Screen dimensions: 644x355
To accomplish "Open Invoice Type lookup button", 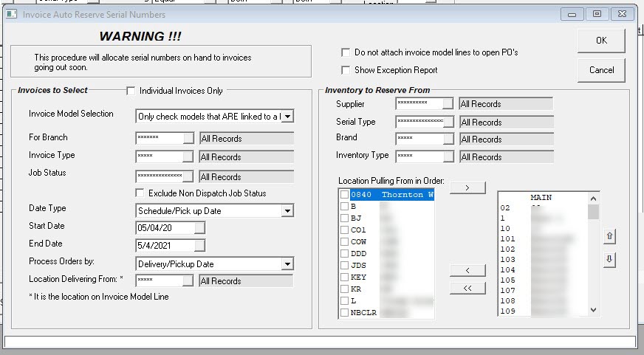I will tap(188, 156).
